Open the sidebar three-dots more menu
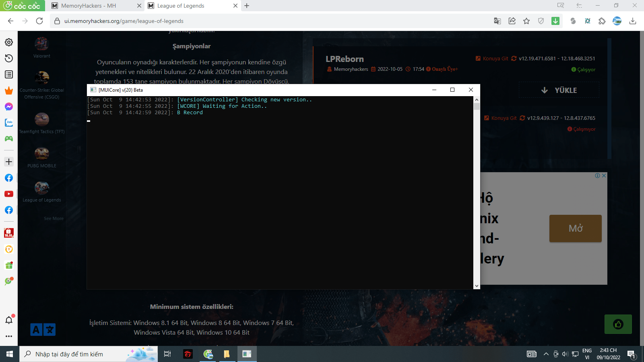644x362 pixels. point(9,336)
